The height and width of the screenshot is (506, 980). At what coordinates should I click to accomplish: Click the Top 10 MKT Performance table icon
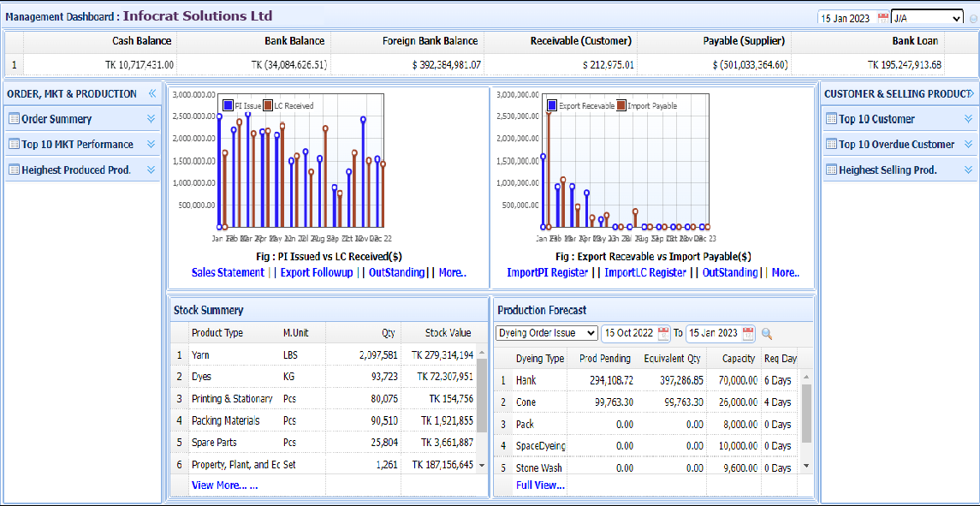(15, 144)
